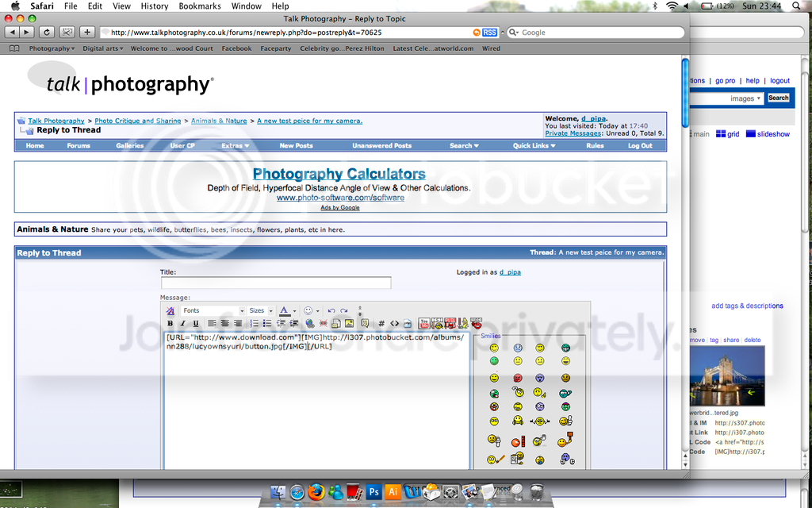Click into the Title input field
This screenshot has width=812, height=508.
click(x=276, y=283)
